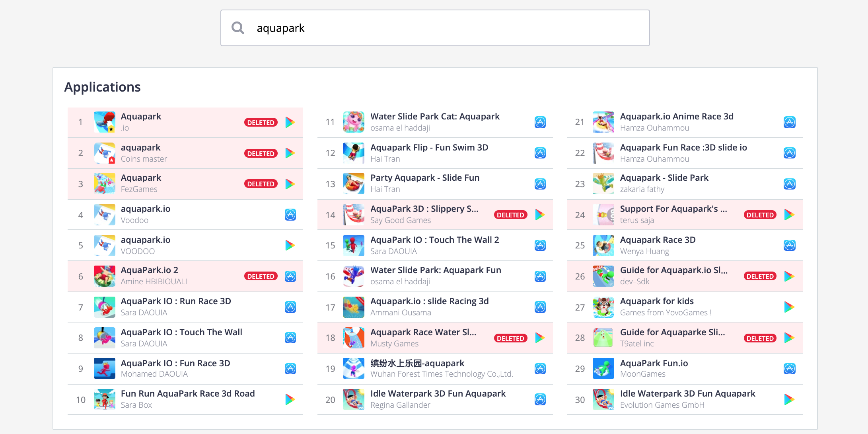Viewport: 868px width, 434px height.
Task: Click Google Play icon for dev-Sdk guide app
Action: point(789,276)
